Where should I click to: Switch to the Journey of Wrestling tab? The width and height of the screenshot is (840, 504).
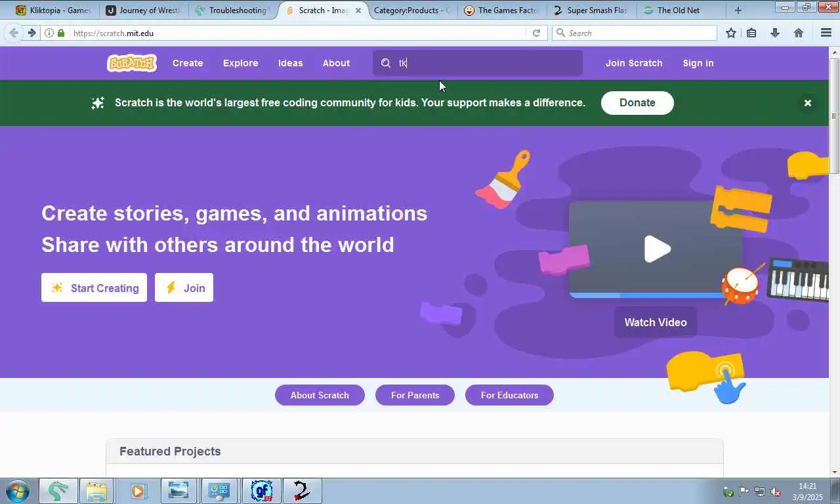pos(142,10)
